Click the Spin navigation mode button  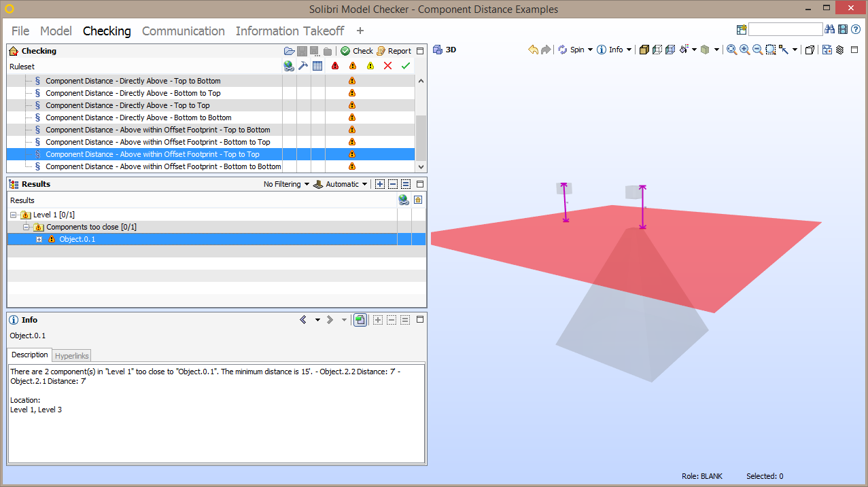click(x=571, y=50)
